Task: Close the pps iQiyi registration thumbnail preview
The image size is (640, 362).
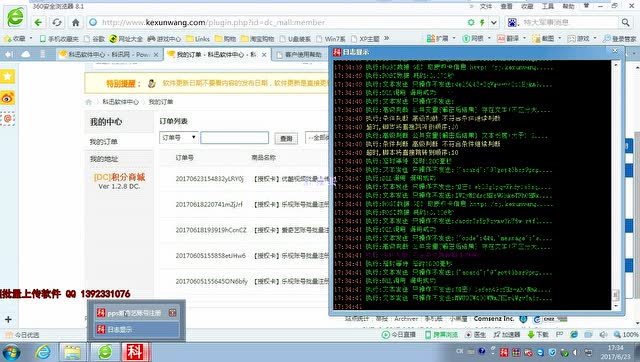Action: tap(173, 313)
